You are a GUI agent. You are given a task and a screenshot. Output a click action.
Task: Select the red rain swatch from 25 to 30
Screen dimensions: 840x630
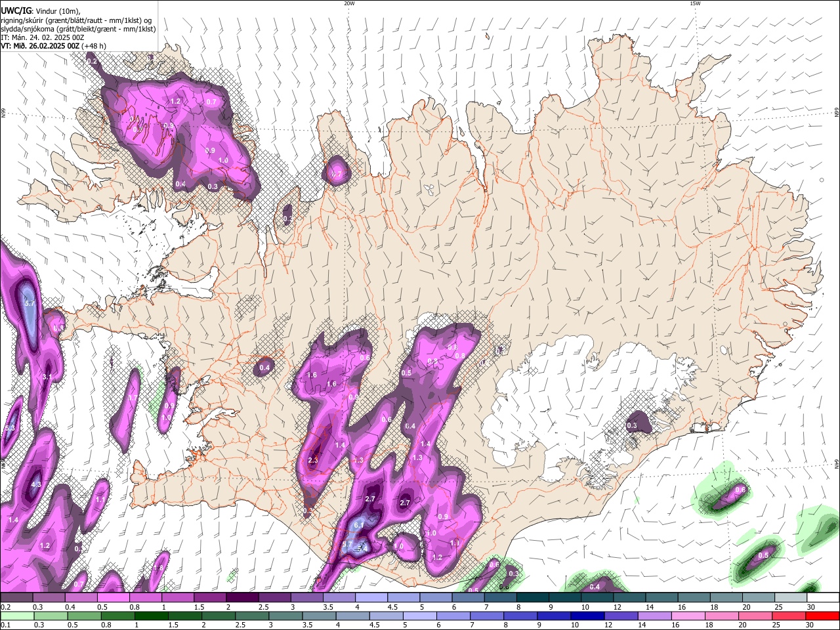(789, 616)
